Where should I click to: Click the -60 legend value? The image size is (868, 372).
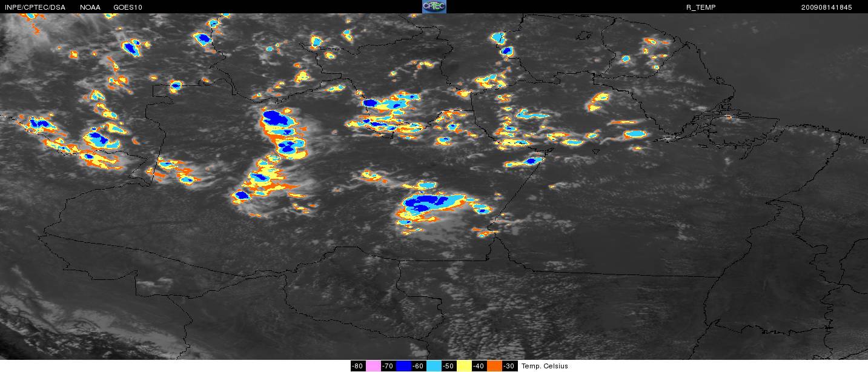tap(419, 366)
